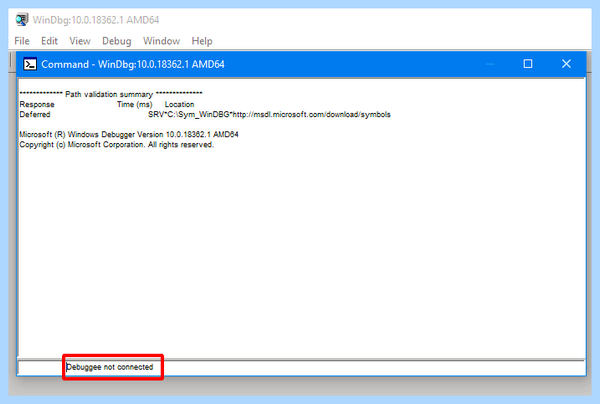Click the 'Response' column header text

(x=37, y=104)
